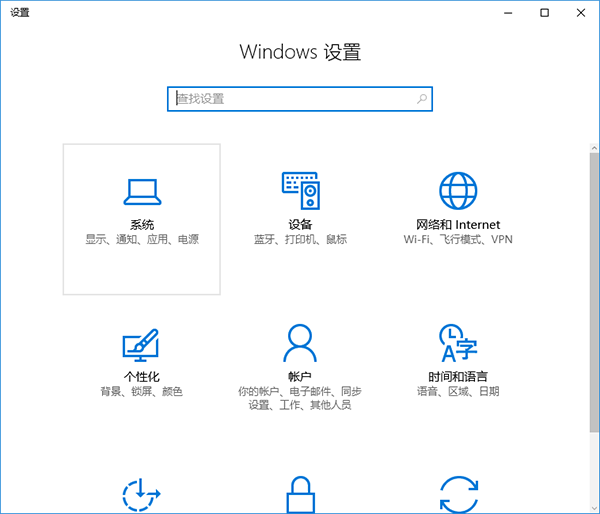Open the 帐户 person icon
The image size is (600, 514).
click(x=300, y=343)
